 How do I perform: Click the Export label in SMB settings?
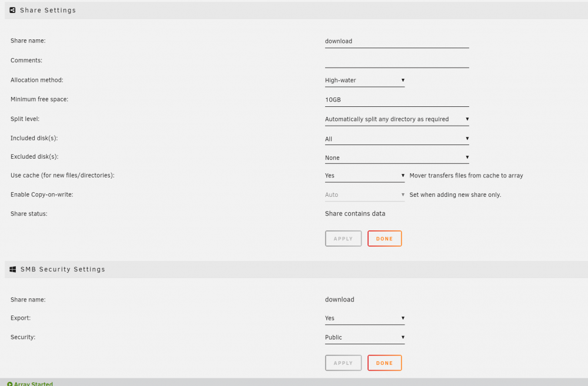pyautogui.click(x=21, y=318)
